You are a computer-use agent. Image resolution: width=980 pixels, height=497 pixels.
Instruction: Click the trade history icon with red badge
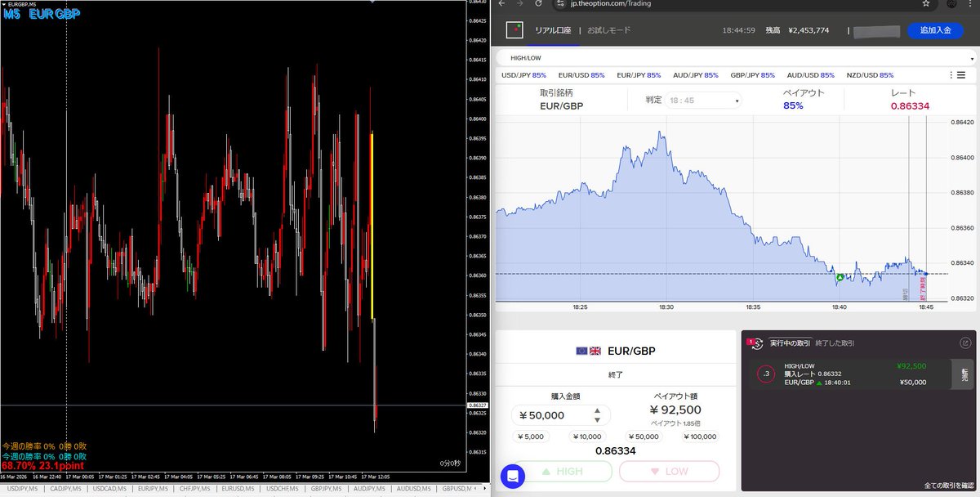[757, 343]
